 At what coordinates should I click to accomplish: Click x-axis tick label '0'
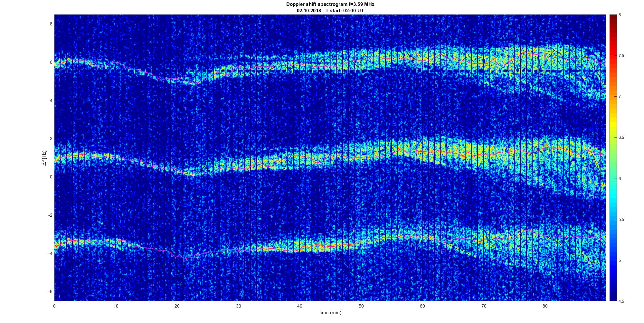pos(54,306)
